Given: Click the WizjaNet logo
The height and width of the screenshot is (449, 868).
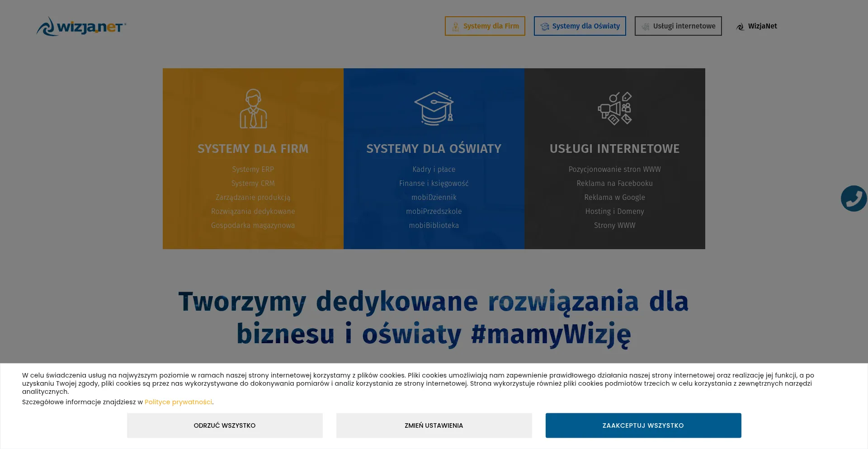Looking at the screenshot, I should [x=80, y=26].
